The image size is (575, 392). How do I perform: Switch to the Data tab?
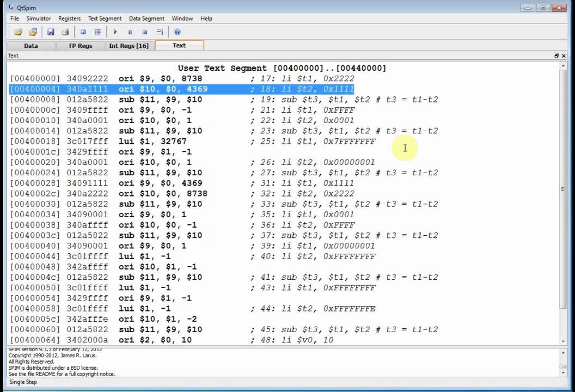click(31, 46)
